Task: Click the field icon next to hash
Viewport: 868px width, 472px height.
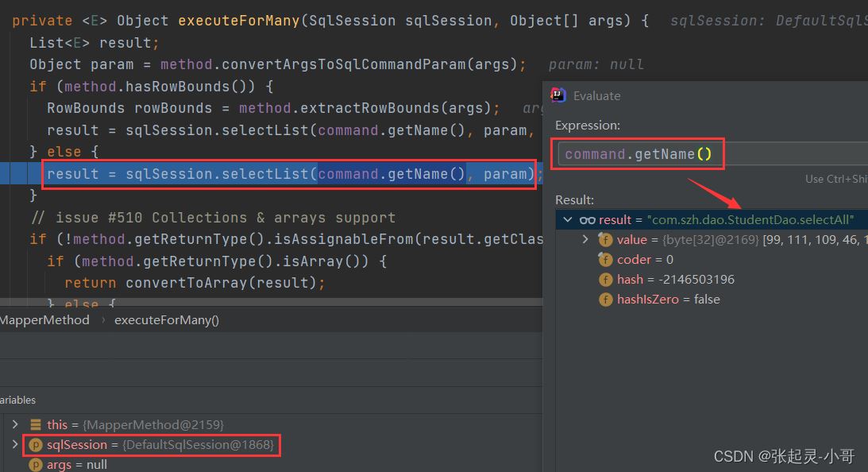Action: tap(605, 279)
